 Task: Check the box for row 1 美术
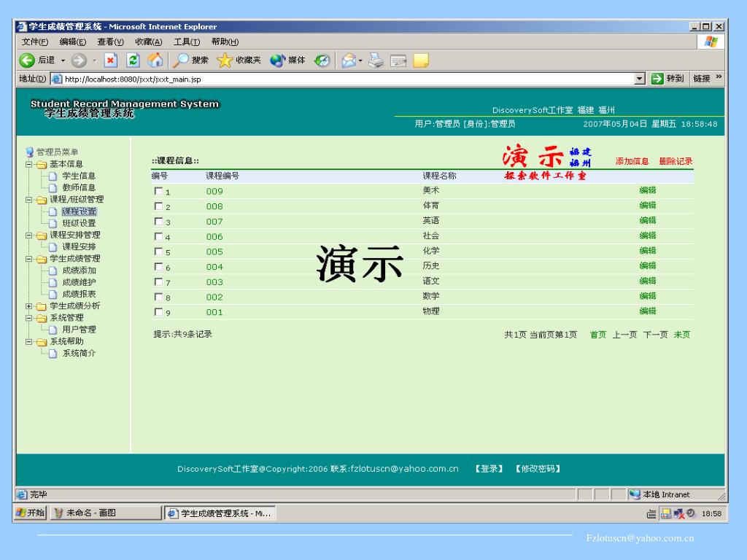coord(158,191)
